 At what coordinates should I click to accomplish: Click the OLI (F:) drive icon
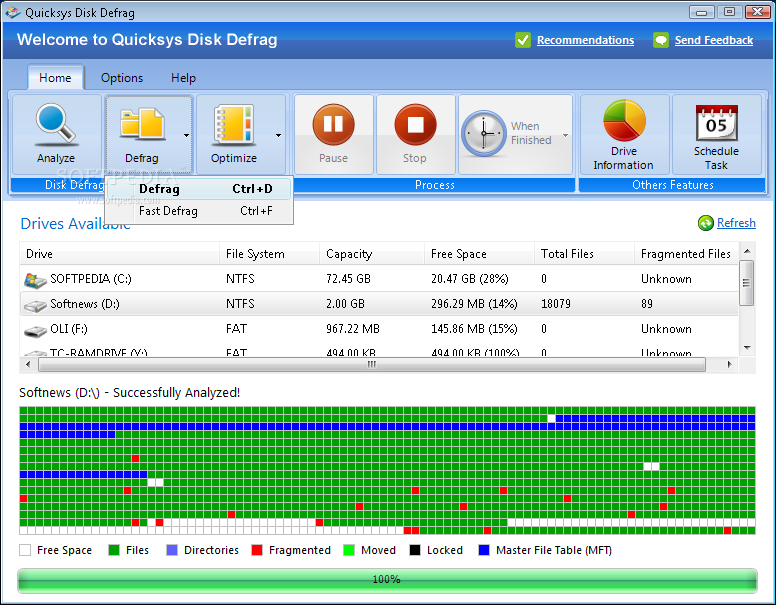click(35, 331)
